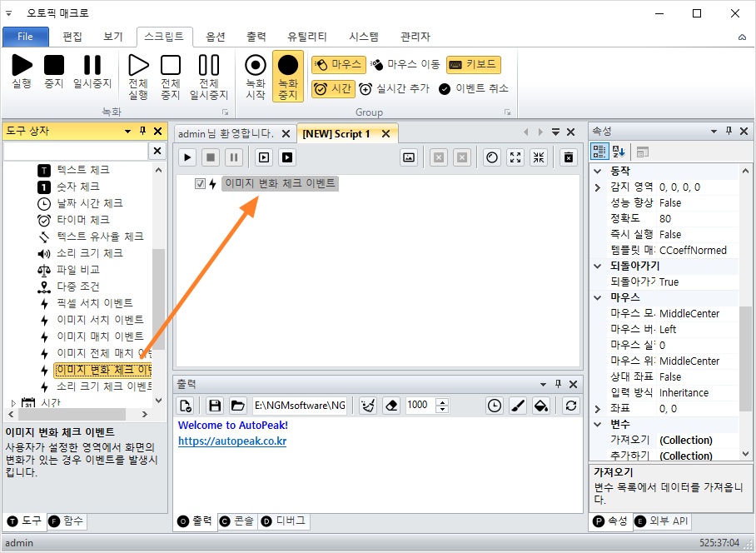Clear the toolbox search box
This screenshot has width=756, height=553.
pyautogui.click(x=157, y=151)
